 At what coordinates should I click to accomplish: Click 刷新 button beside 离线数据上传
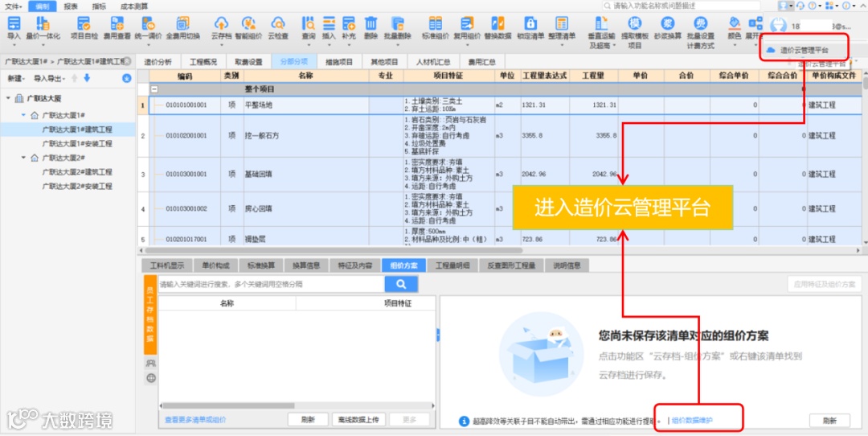309,419
